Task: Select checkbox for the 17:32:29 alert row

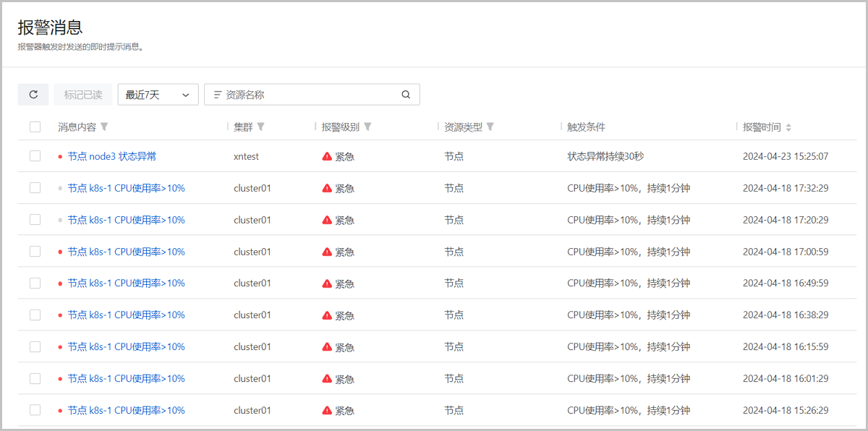Action: click(x=35, y=188)
